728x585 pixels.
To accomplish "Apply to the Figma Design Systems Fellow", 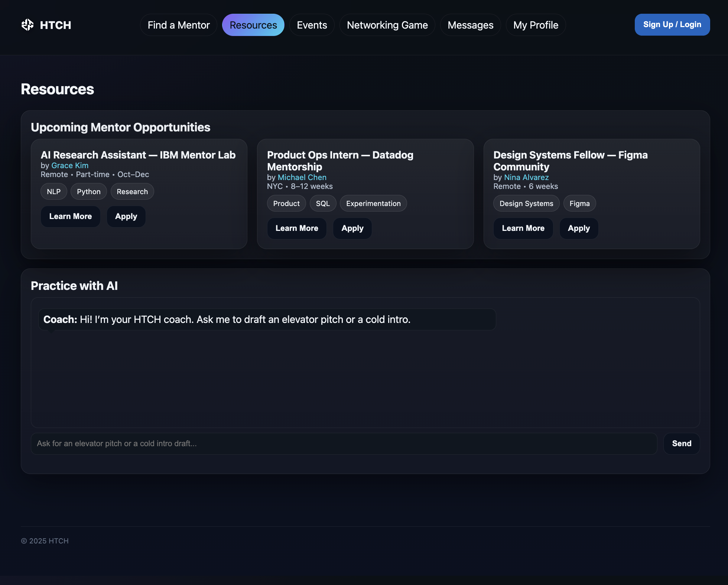I will pos(579,228).
